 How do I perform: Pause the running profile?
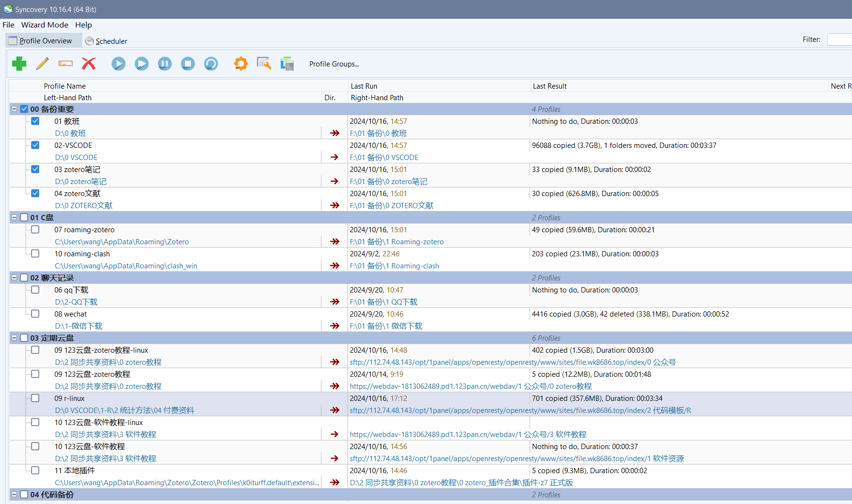click(165, 64)
